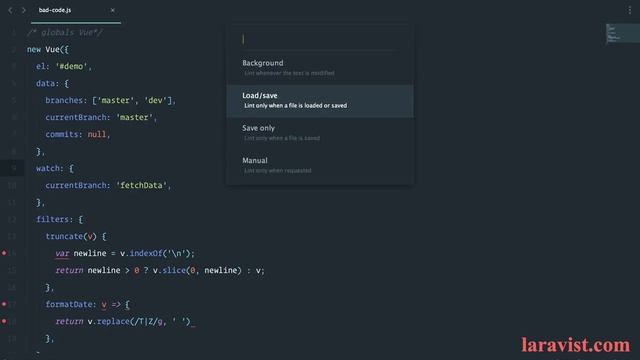Viewport: 640px width, 360px height.
Task: Click the "branches: ['master', 'dev']" line
Action: (110, 100)
